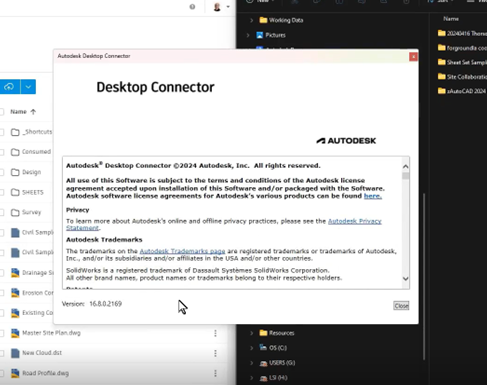
Task: Open the dropdown arrow beside the profile avatar
Action: pyautogui.click(x=228, y=7)
